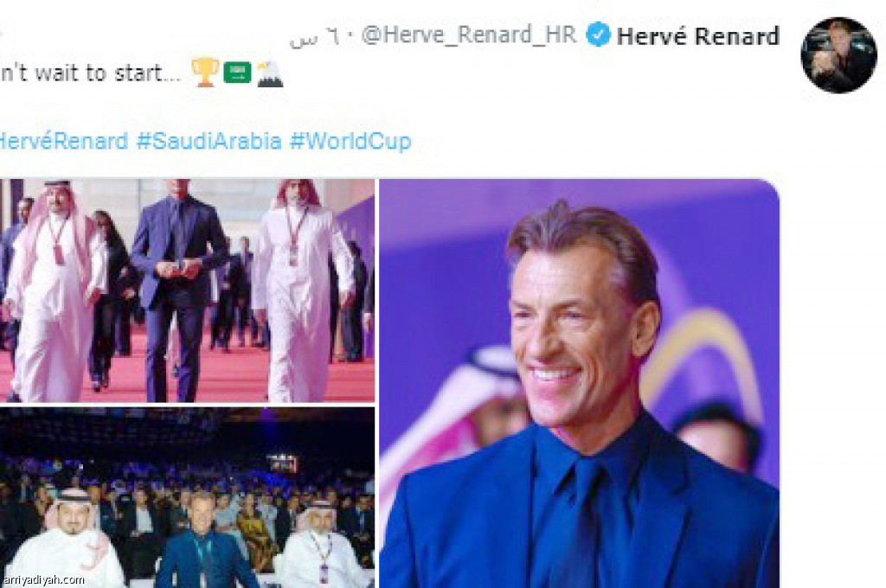Open Hervé Renard's circular profile avatar
The image size is (886, 588).
838,54
